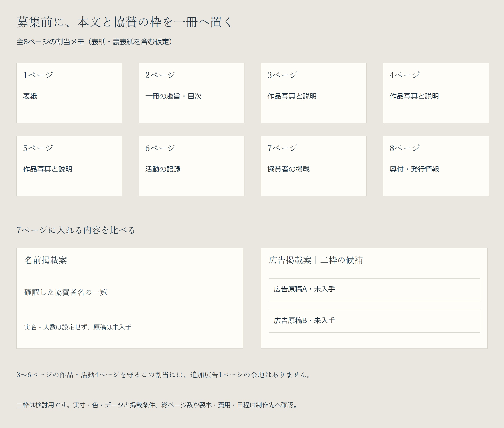Viewport: 504px width, 428px height.
Task: Select the 1ページ 表紙 card
Action: point(69,93)
